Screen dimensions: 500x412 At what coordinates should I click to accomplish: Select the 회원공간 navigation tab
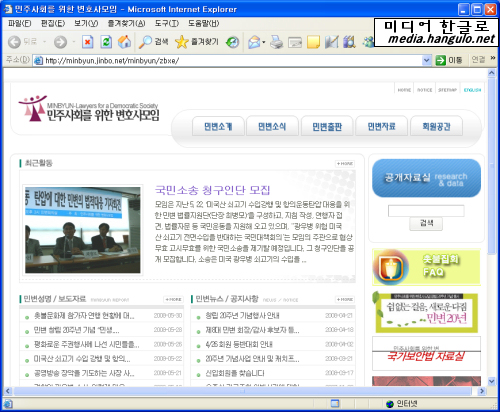tap(436, 126)
